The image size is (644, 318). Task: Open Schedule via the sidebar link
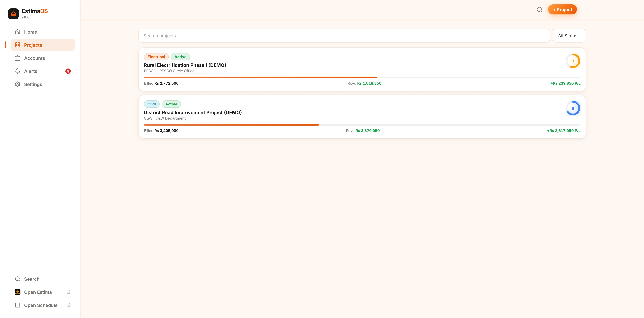pos(43,305)
